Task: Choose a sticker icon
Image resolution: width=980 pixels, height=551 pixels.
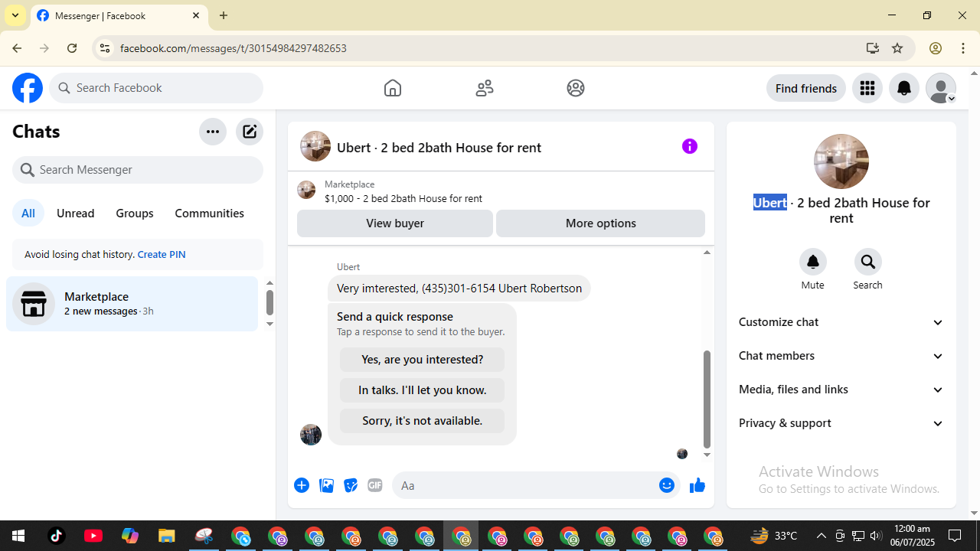Action: point(351,485)
